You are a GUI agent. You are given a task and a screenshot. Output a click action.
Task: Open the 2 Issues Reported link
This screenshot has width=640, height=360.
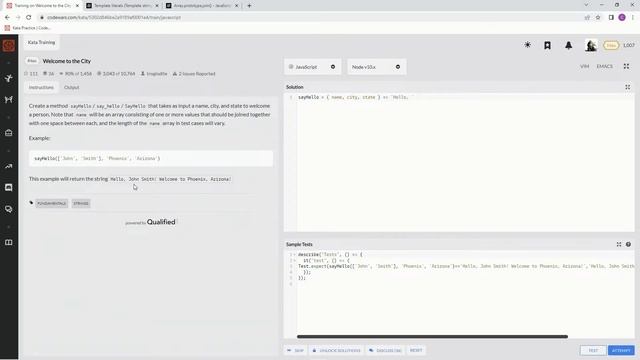coord(194,74)
